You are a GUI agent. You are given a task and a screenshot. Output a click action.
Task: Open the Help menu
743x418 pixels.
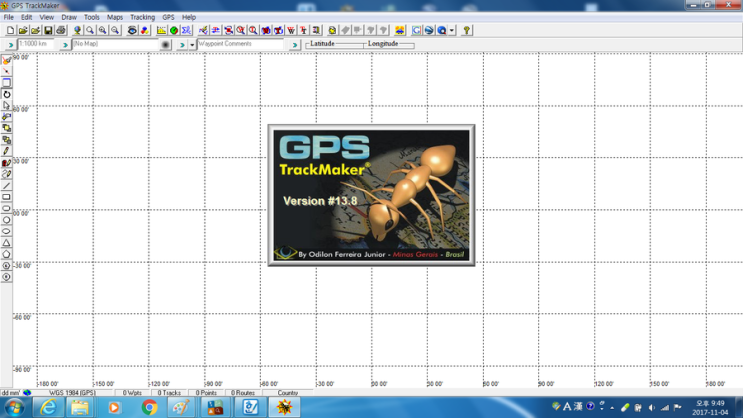point(189,17)
